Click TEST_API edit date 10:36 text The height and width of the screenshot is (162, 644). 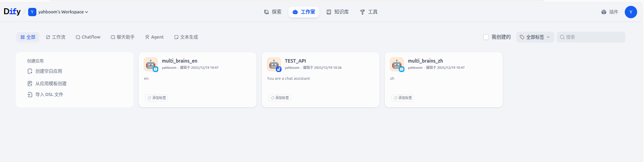pyautogui.click(x=322, y=68)
